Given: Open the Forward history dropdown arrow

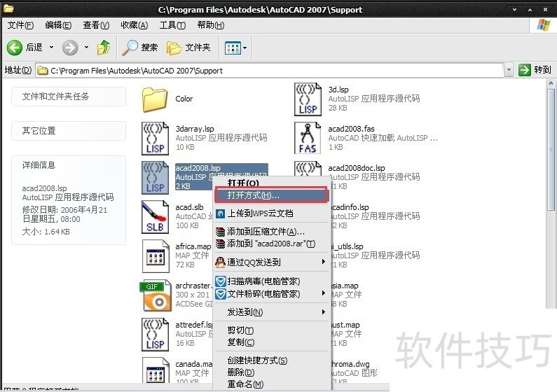Looking at the screenshot, I should 86,47.
